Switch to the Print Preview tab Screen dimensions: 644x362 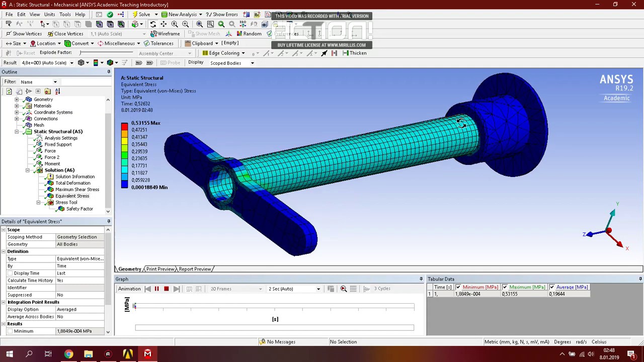click(160, 269)
